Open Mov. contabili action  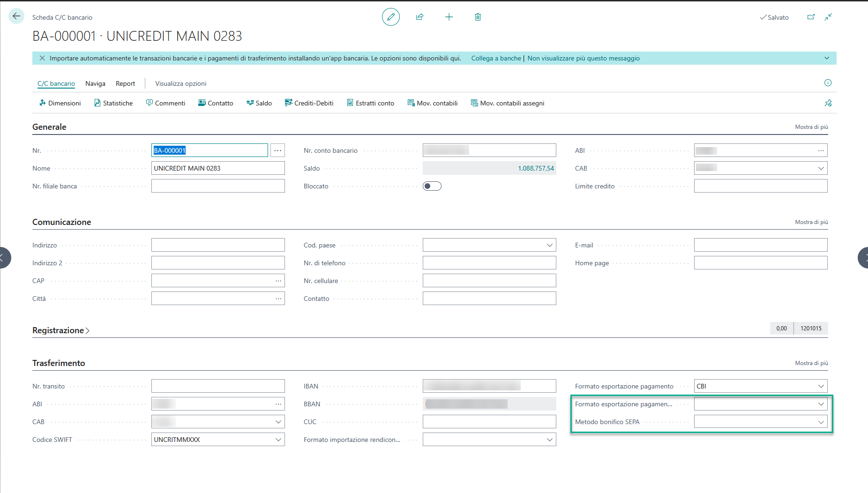click(433, 103)
